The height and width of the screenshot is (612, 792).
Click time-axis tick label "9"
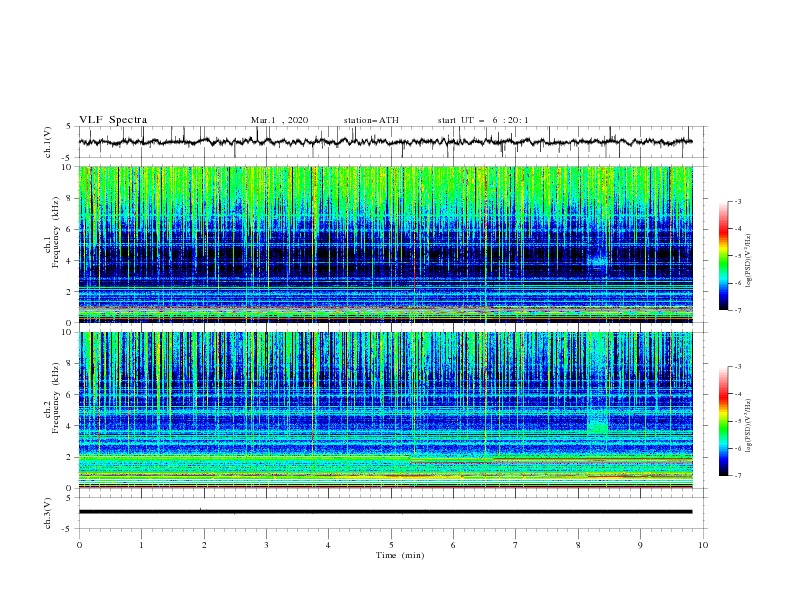[640, 545]
